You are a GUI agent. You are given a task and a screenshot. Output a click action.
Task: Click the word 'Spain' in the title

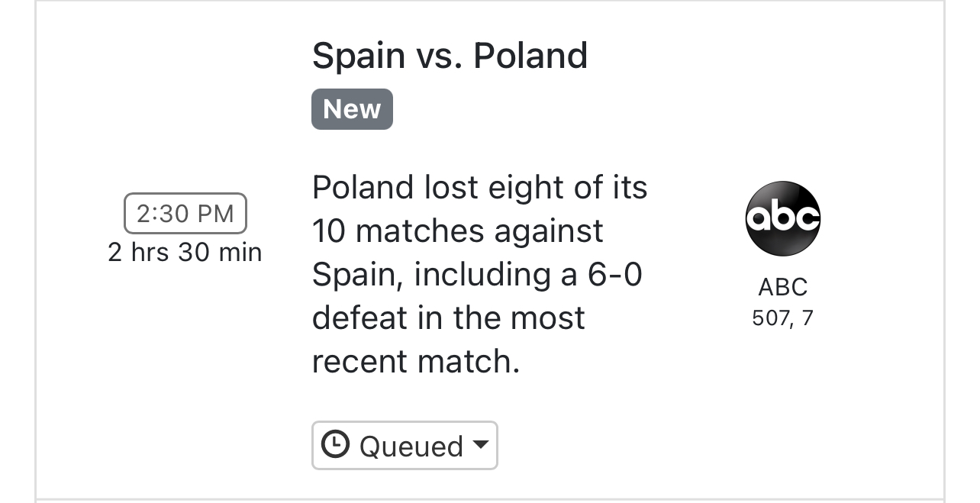point(359,56)
